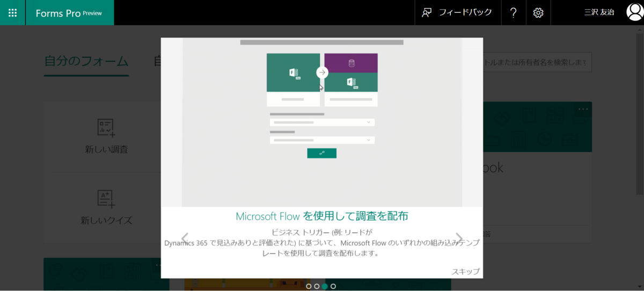The image size is (644, 291).
Task: Go to the previous tutorial slide arrow
Action: pos(185,238)
